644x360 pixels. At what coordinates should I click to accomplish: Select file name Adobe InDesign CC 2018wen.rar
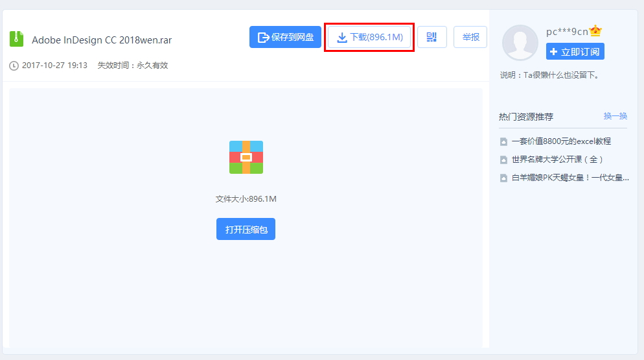pyautogui.click(x=102, y=40)
